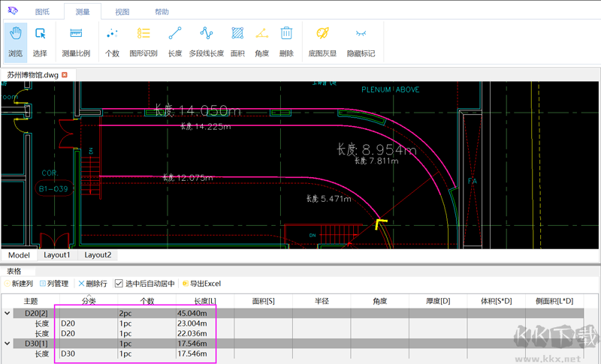Select the 长度 length measure tool
This screenshot has width=601, height=364.
(175, 41)
